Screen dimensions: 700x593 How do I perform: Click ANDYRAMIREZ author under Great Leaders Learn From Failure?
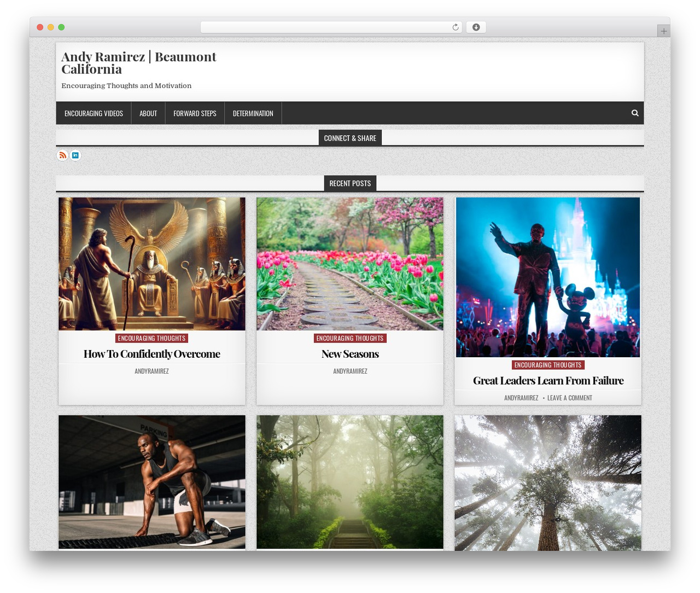(521, 398)
